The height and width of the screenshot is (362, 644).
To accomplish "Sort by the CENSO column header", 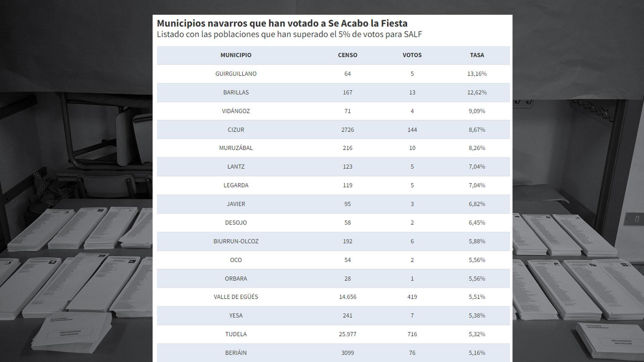I will pyautogui.click(x=347, y=55).
